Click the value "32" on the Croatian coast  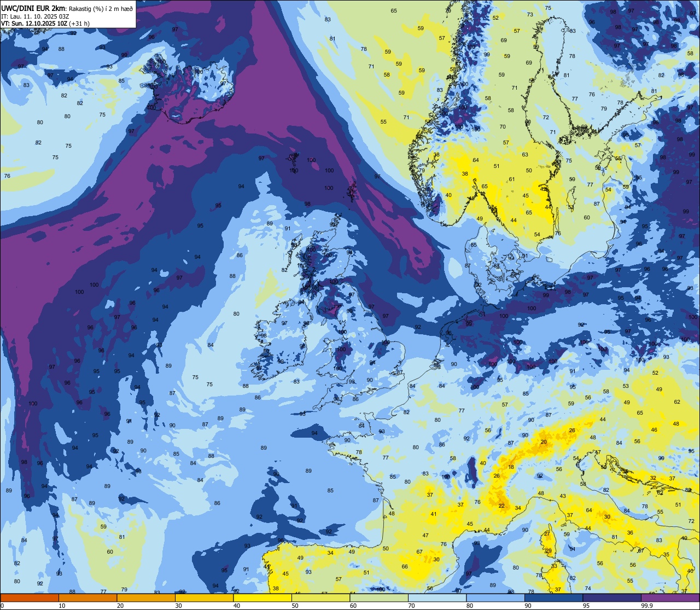coord(653,478)
